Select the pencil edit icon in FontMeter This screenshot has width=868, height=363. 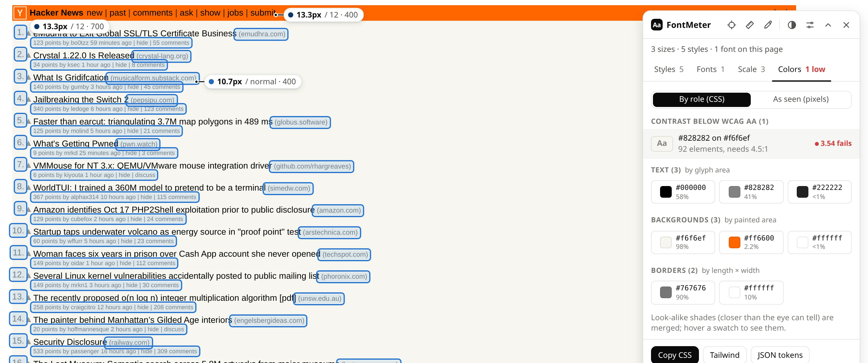pyautogui.click(x=768, y=25)
